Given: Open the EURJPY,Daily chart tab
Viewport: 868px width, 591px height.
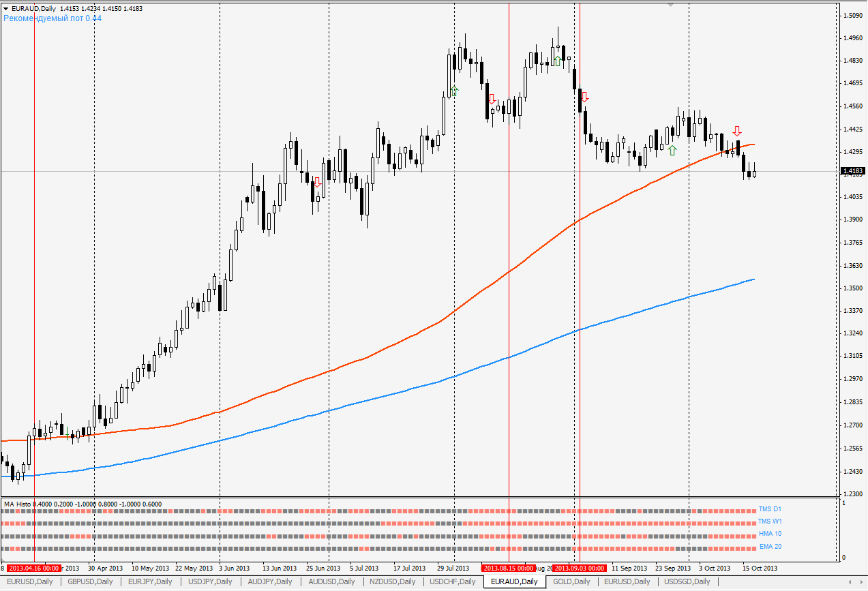Looking at the screenshot, I should (x=150, y=581).
